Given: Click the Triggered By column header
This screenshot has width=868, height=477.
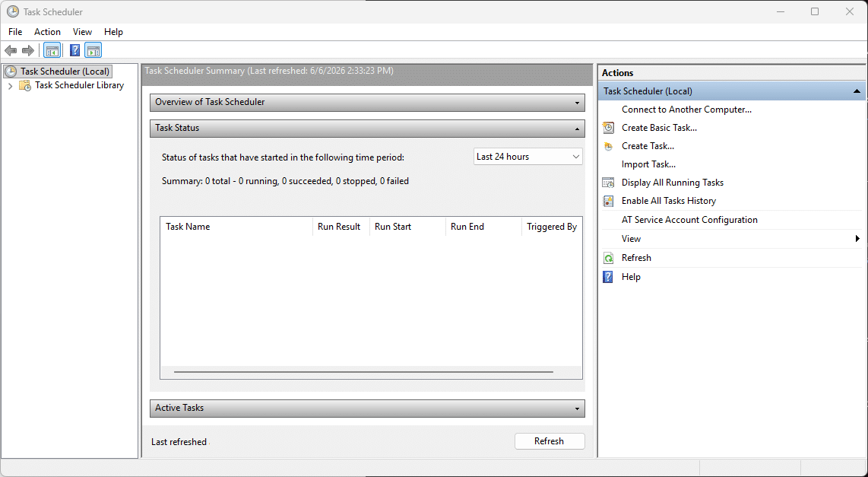Looking at the screenshot, I should tap(552, 227).
